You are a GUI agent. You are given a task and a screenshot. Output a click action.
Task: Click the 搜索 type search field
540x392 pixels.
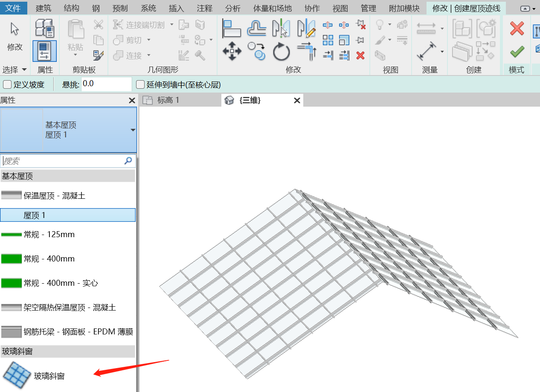68,161
